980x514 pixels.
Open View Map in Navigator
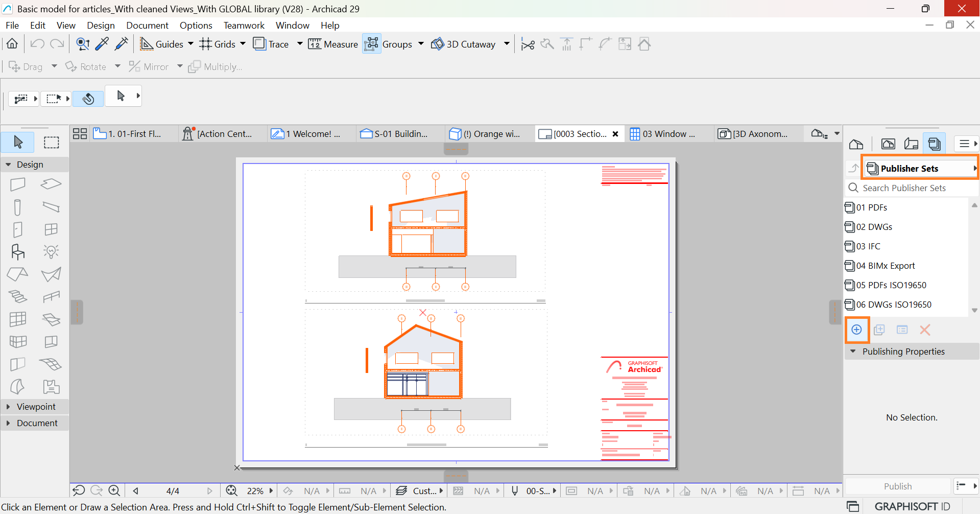(x=888, y=144)
